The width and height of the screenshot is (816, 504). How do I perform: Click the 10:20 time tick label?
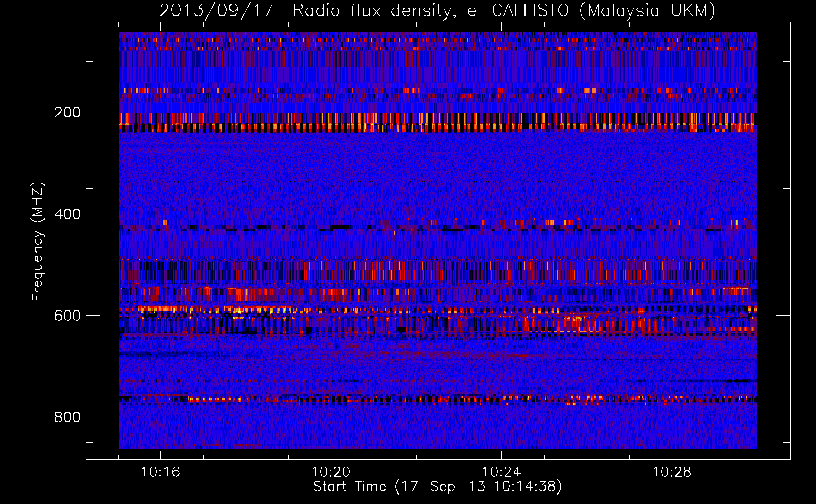(x=331, y=472)
